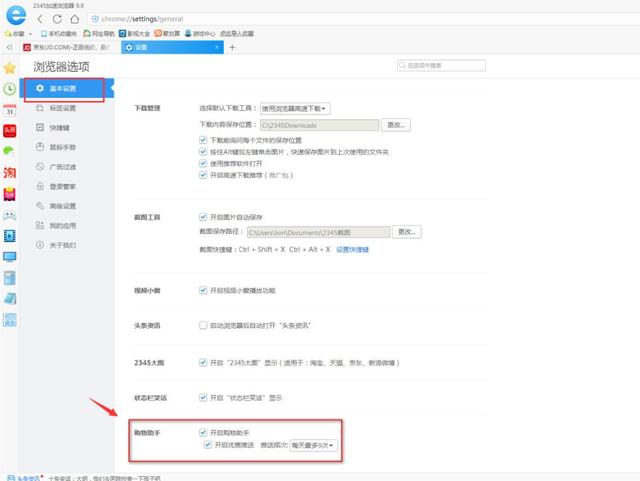The width and height of the screenshot is (640, 481).
Task: Toggle 开启 2345大图 显示 checkbox
Action: [x=203, y=362]
